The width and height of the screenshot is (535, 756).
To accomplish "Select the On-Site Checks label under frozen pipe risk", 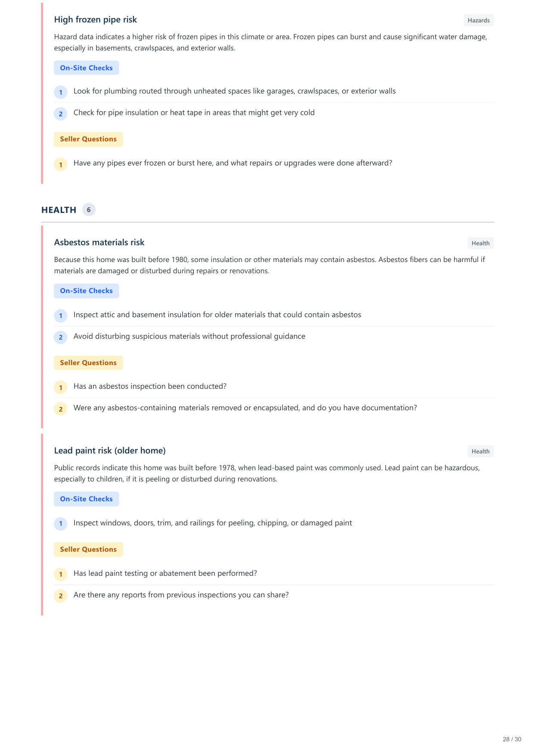I will pyautogui.click(x=86, y=68).
